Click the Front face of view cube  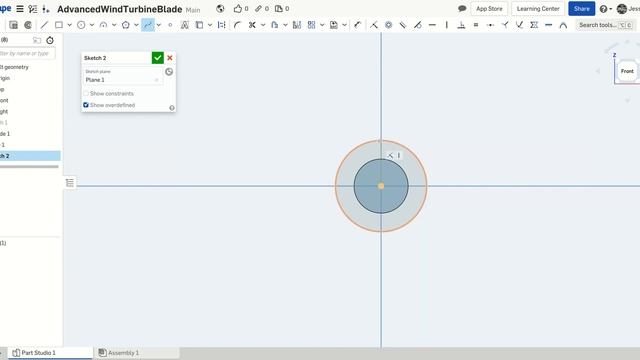tap(627, 71)
